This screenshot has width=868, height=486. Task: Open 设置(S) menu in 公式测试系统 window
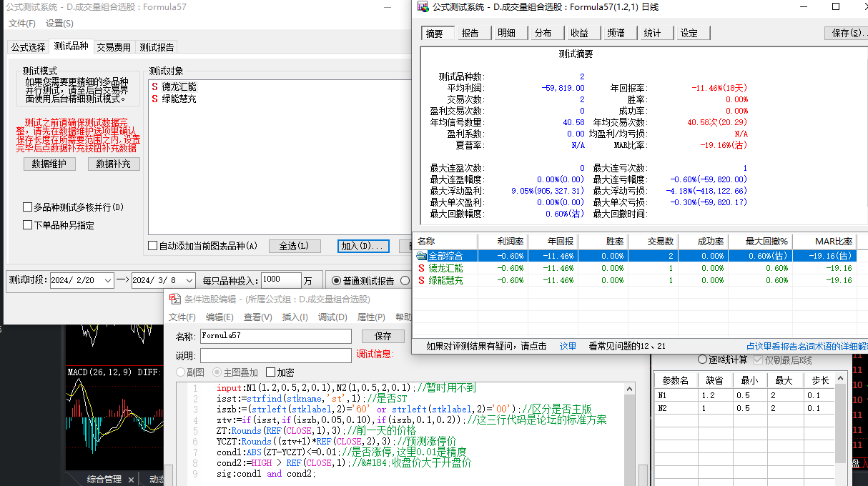coord(59,23)
